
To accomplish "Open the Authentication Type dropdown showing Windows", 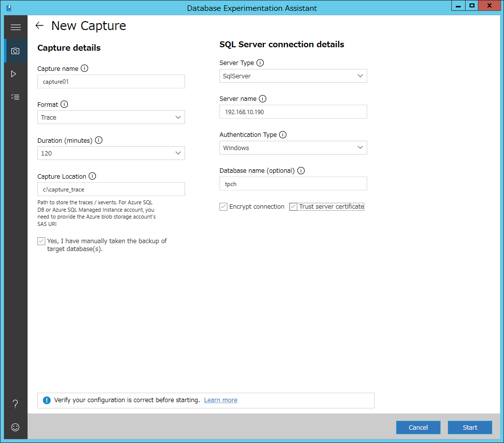I will coord(293,148).
